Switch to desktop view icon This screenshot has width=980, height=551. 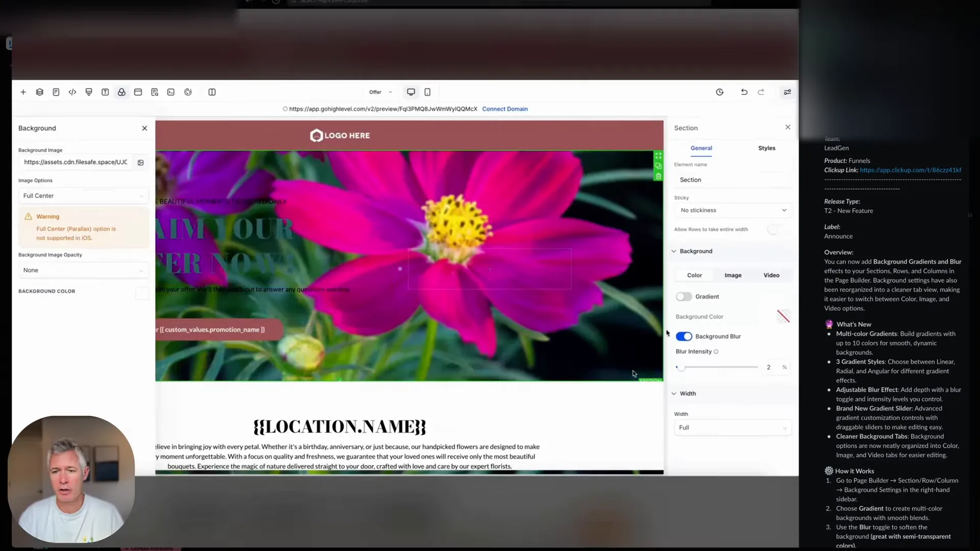tap(411, 92)
